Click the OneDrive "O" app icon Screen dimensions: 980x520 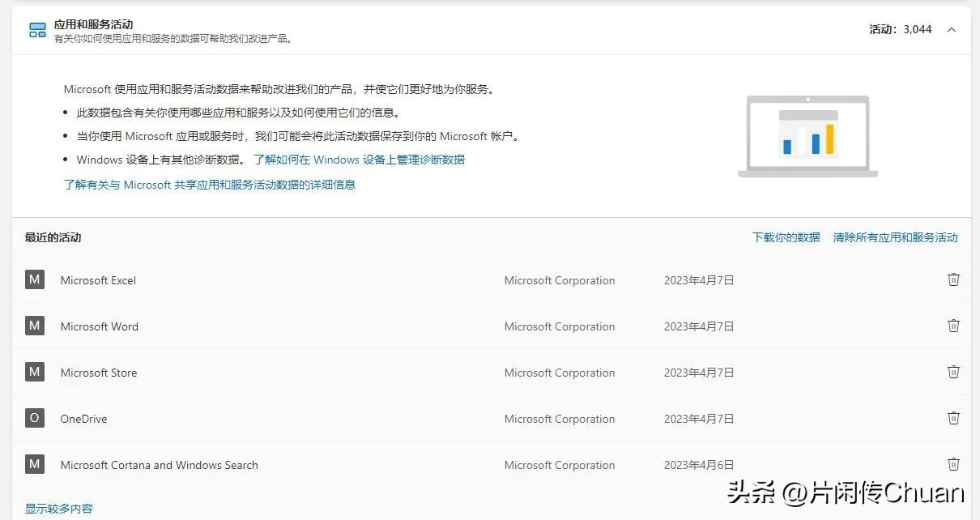point(34,418)
